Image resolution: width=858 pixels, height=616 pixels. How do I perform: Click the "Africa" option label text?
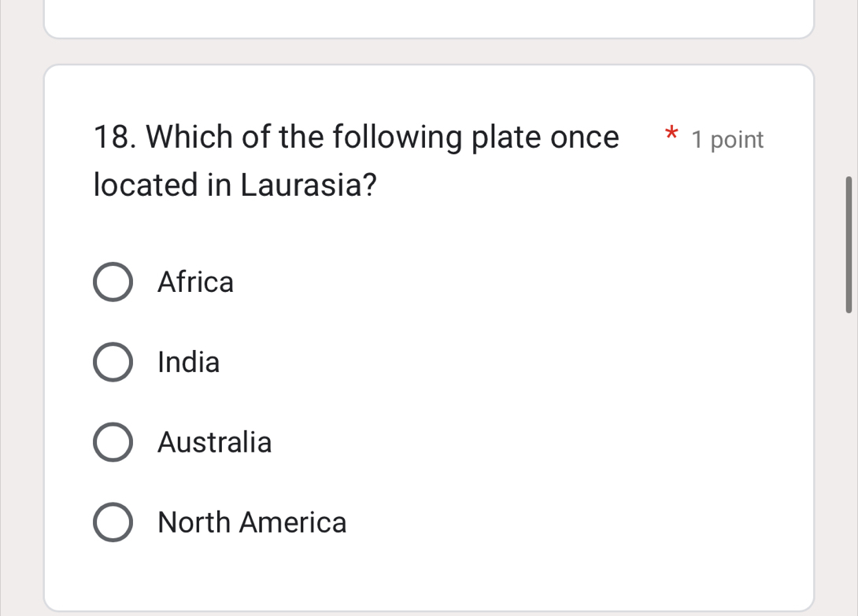click(195, 282)
